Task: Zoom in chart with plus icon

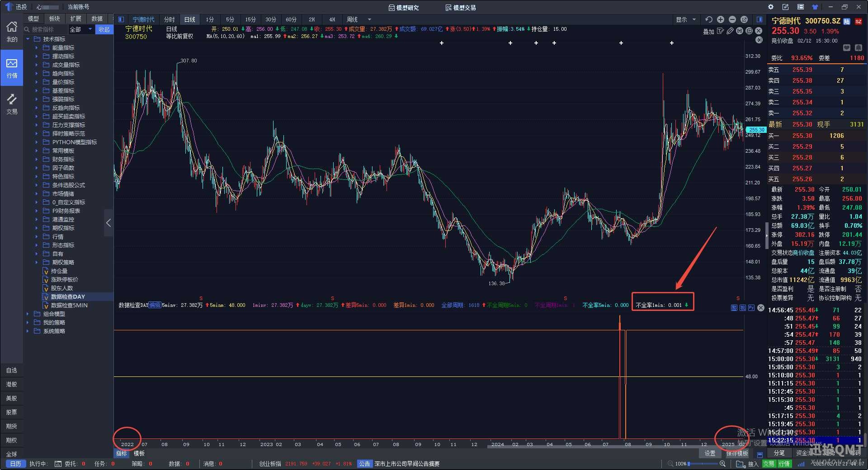Action: point(721,19)
